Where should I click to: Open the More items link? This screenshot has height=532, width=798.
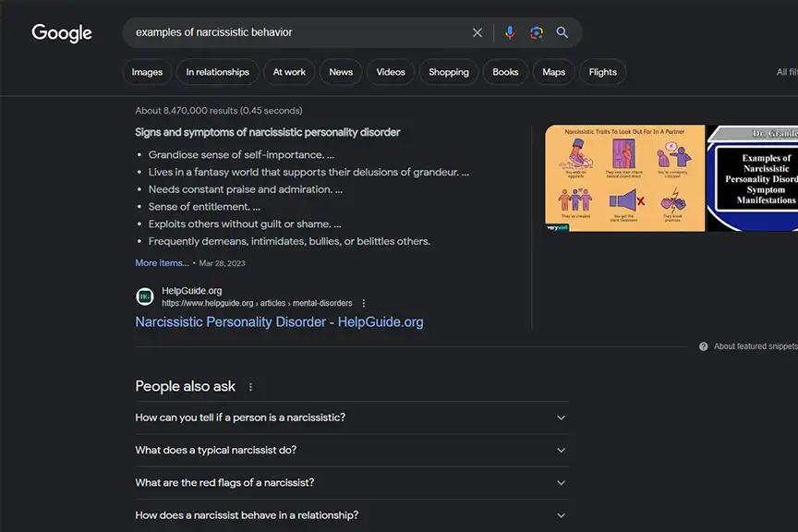162,263
